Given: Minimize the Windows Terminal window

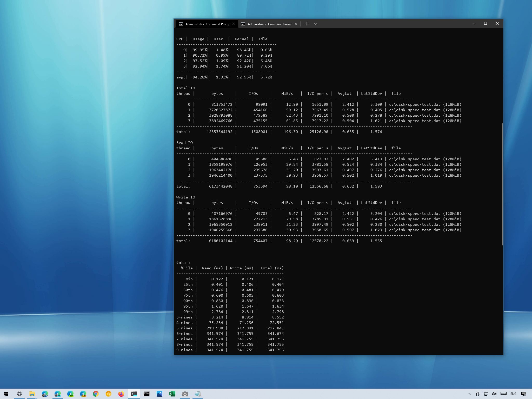Looking at the screenshot, I should click(x=473, y=23).
